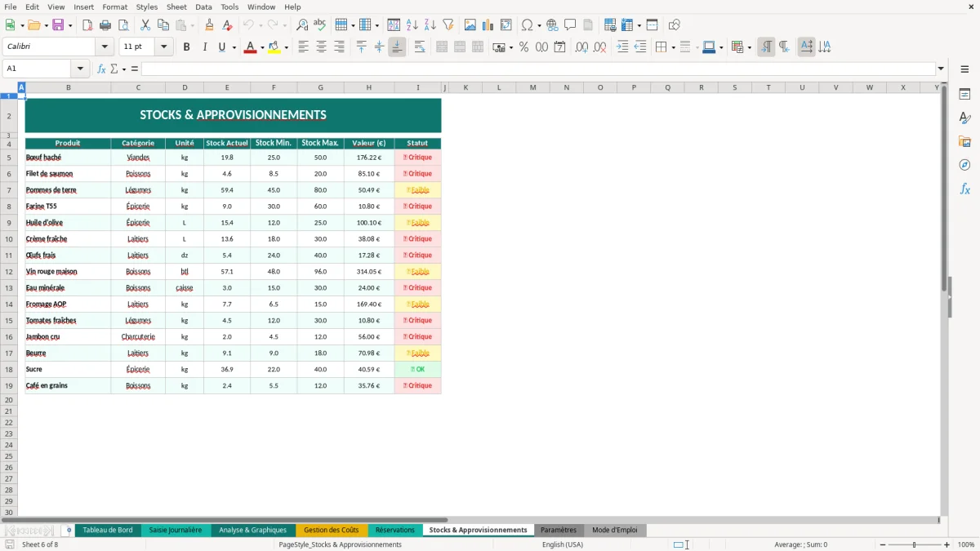Click inside the formula input line
The image size is (980, 551).
537,69
